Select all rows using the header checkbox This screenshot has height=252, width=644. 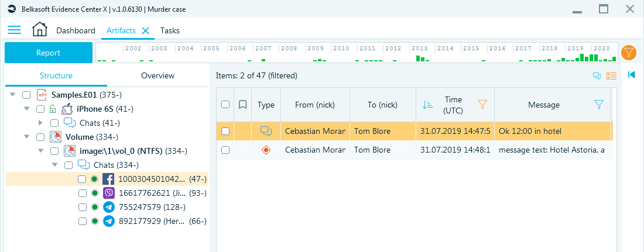point(225,104)
